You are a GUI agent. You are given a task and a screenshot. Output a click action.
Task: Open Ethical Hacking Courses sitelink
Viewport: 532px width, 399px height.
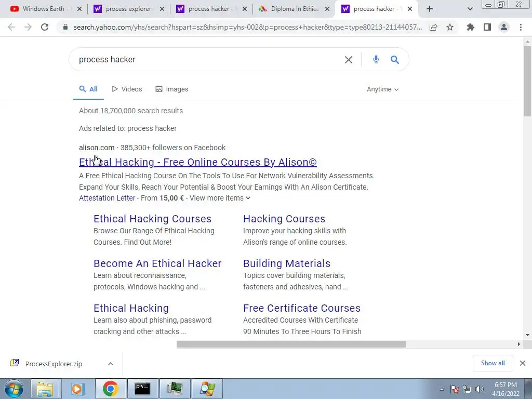[152, 219]
